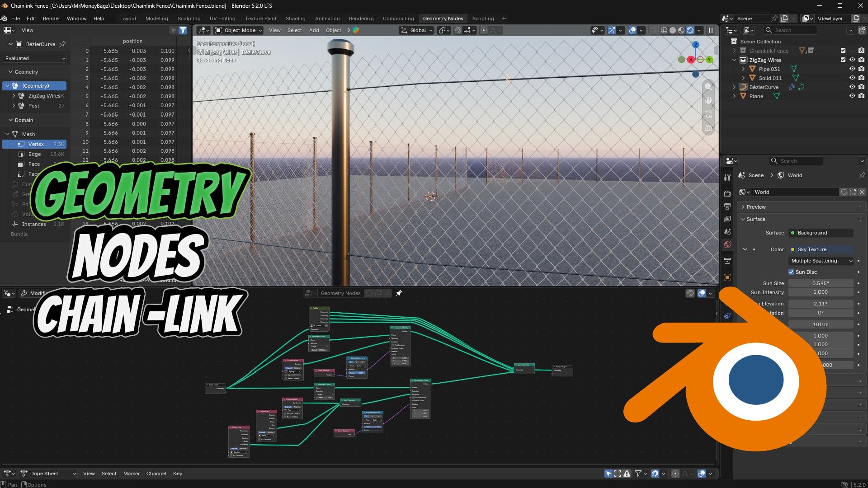Open the Render properties tab
The image size is (868, 488).
(727, 193)
